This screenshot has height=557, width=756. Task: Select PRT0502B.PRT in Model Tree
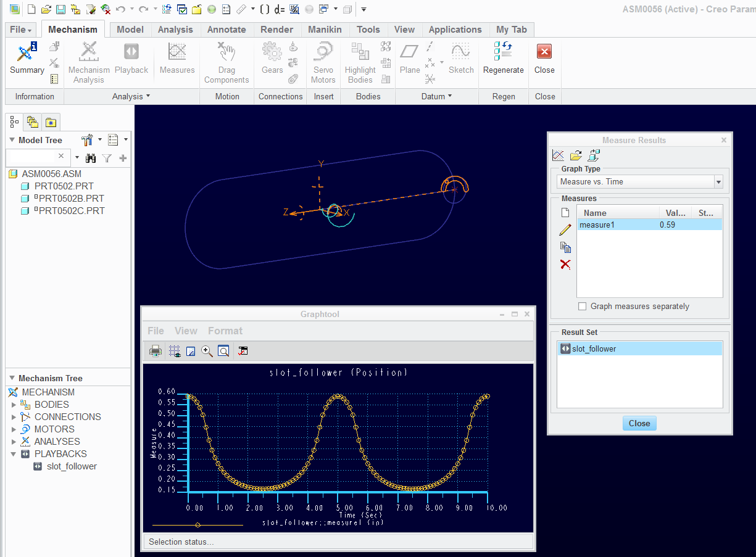point(71,199)
